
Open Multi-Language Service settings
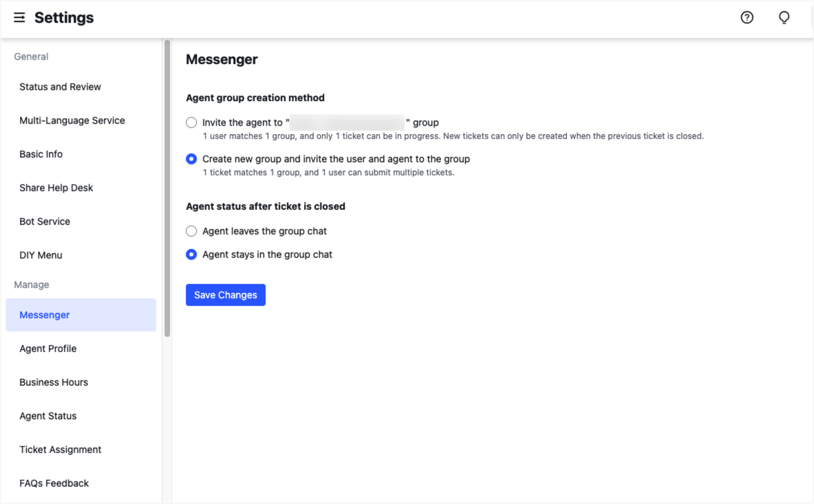click(x=72, y=120)
